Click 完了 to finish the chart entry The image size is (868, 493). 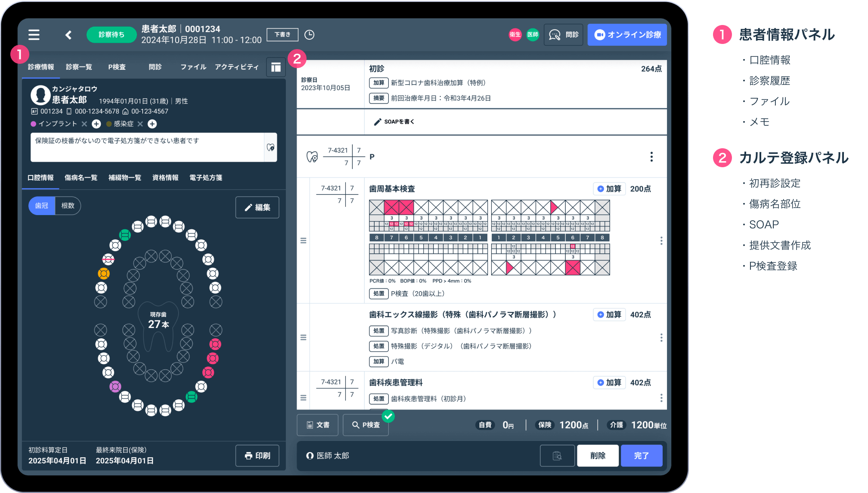641,456
